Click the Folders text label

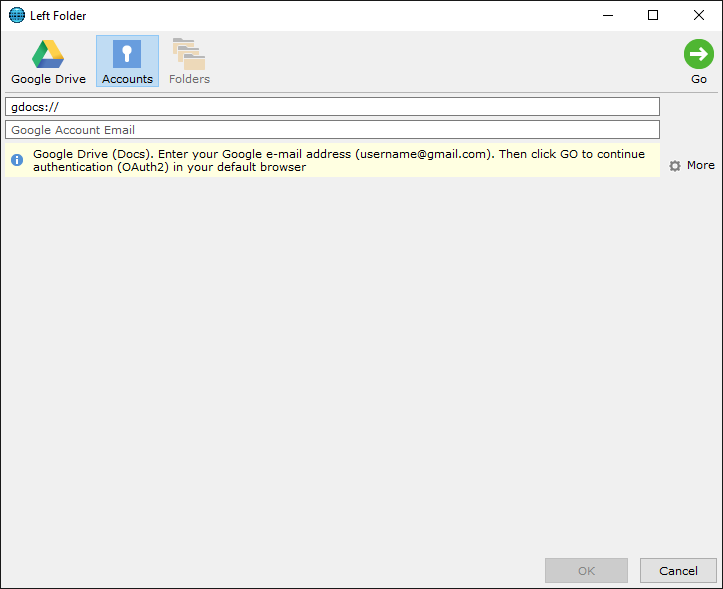coord(189,79)
